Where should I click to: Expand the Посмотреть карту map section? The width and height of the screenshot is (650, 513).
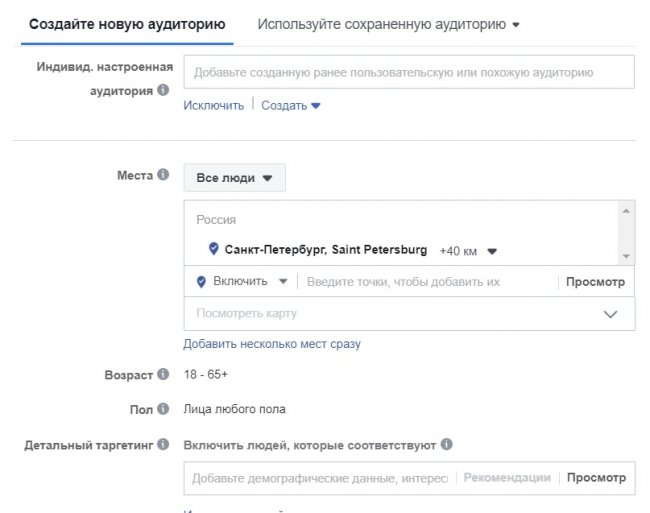pyautogui.click(x=409, y=313)
